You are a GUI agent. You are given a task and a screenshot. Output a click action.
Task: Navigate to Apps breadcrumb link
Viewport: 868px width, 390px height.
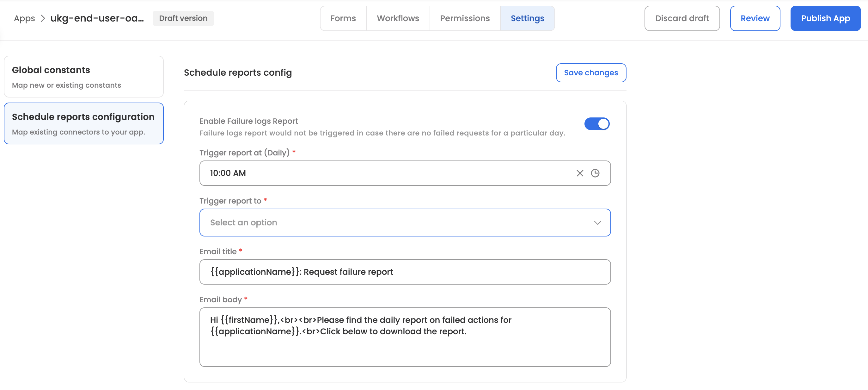point(24,18)
